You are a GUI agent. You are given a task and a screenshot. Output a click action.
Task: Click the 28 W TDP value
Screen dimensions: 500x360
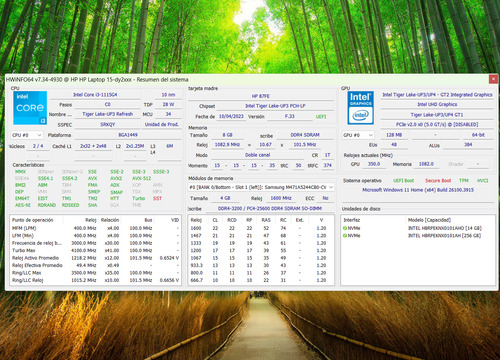click(168, 104)
